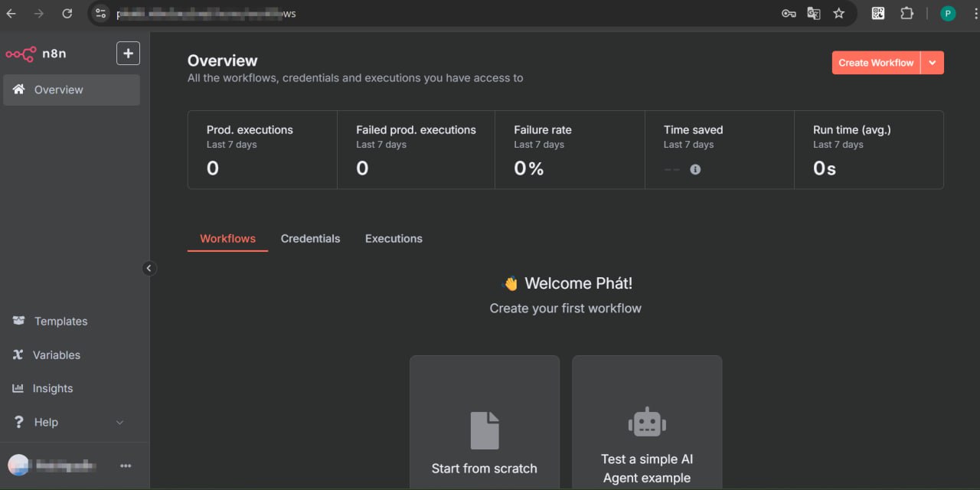Click the Time saved info icon
This screenshot has height=490, width=980.
[x=695, y=169]
